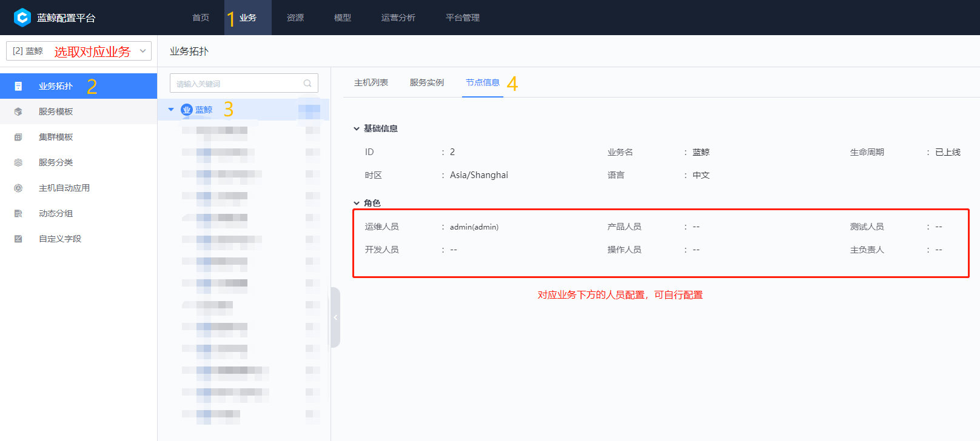Image resolution: width=980 pixels, height=441 pixels.
Task: Click the 生命周期 label
Action: (x=867, y=152)
